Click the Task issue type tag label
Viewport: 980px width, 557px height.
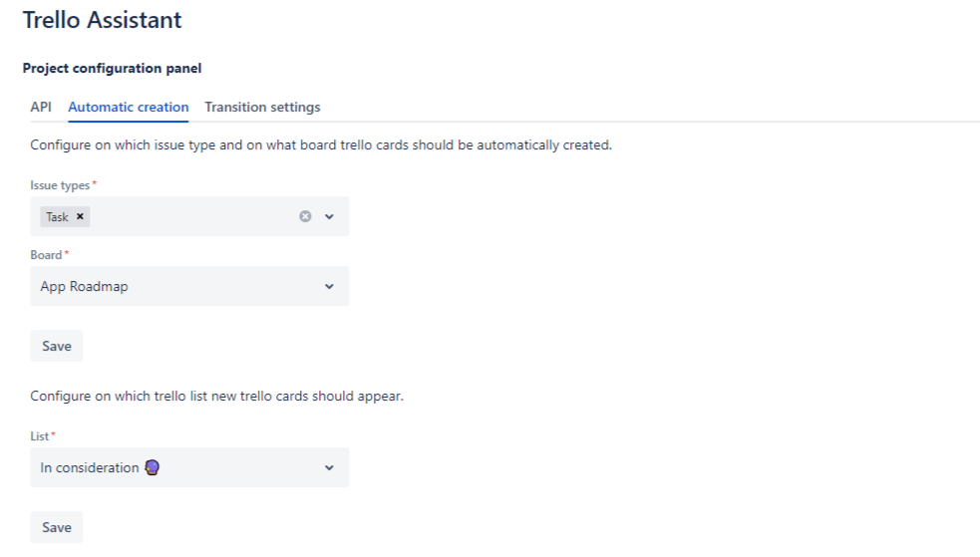pyautogui.click(x=57, y=216)
